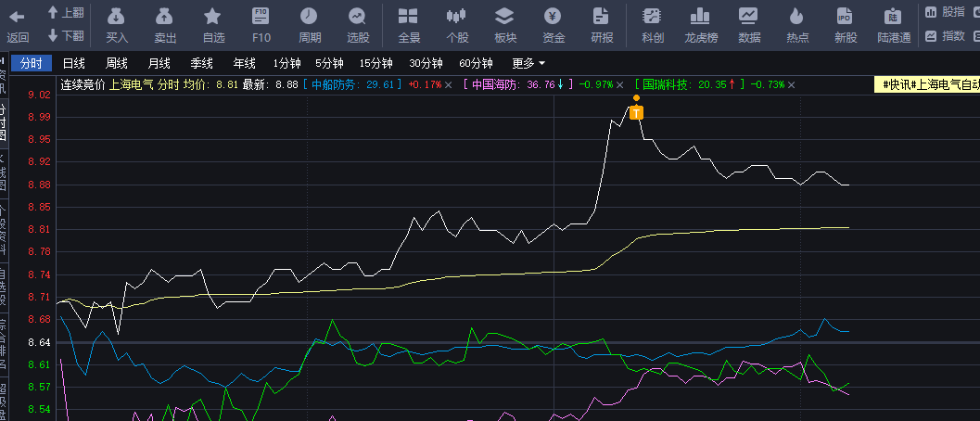Remove 中船防务 overlay with its X
Image resolution: width=980 pixels, height=421 pixels.
(x=448, y=84)
